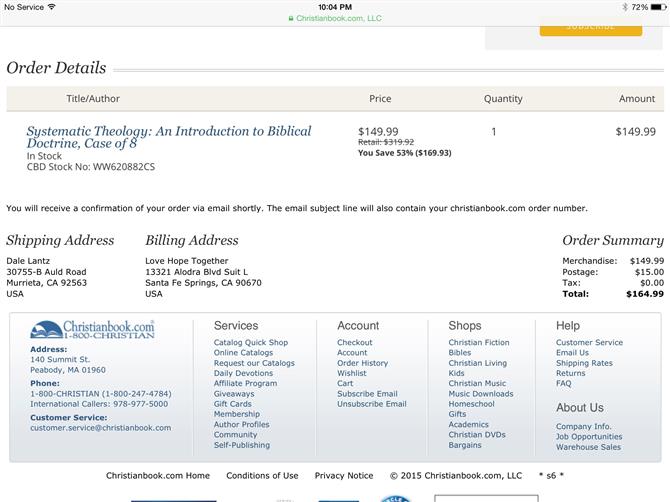Open Catalog Quick Shop link
Image resolution: width=670 pixels, height=502 pixels.
(251, 342)
